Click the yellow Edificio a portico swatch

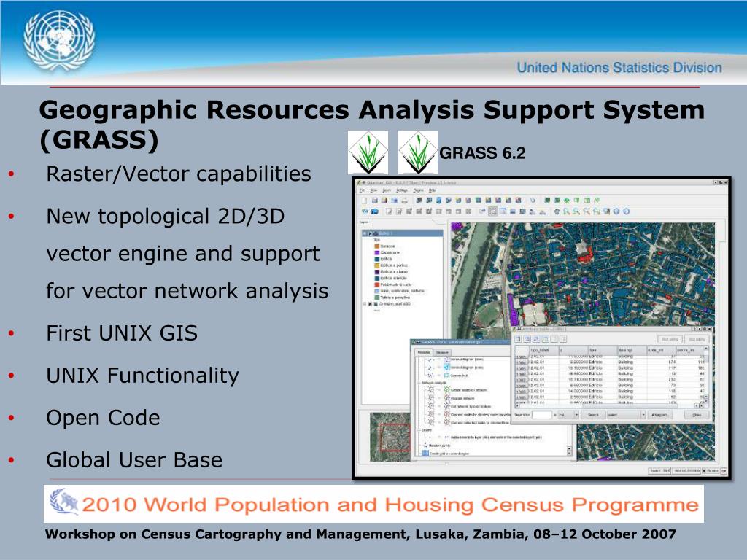377,265
